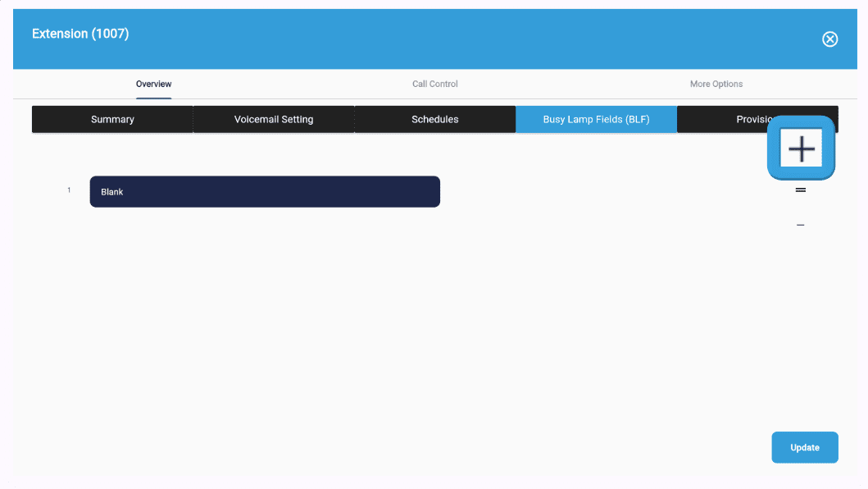Close the Extension (1007) dialog
Screen dimensions: 868x489
pyautogui.click(x=829, y=39)
